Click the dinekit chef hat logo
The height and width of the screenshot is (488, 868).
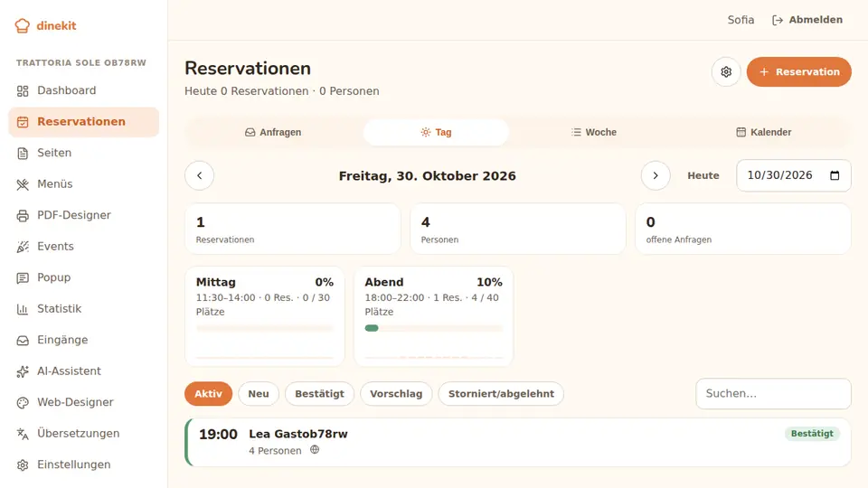coord(22,26)
